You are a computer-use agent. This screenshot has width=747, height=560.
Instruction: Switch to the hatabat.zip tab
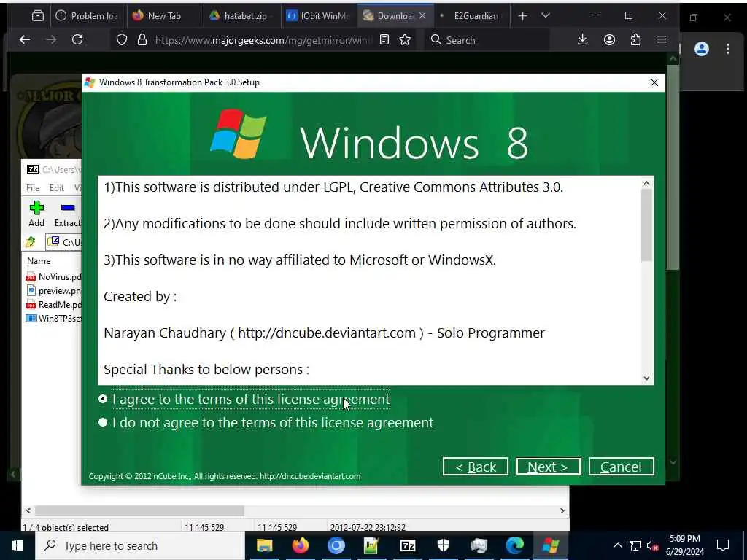point(241,16)
